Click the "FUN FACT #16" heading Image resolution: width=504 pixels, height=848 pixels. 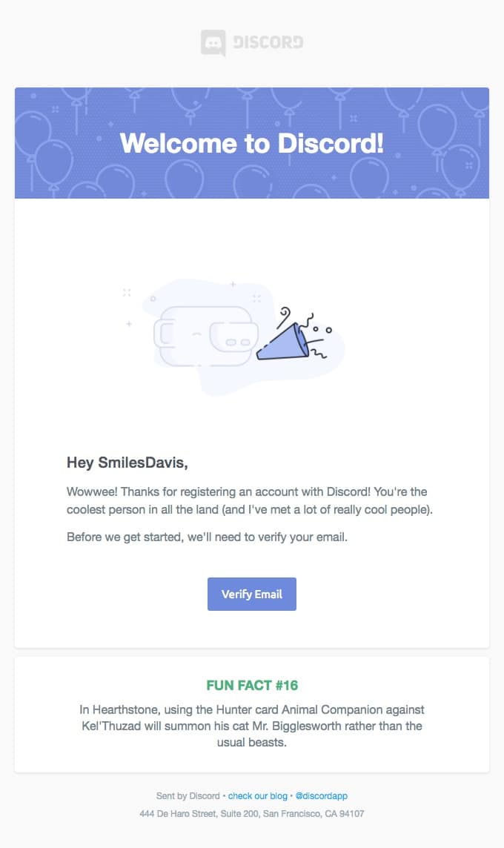[252, 685]
